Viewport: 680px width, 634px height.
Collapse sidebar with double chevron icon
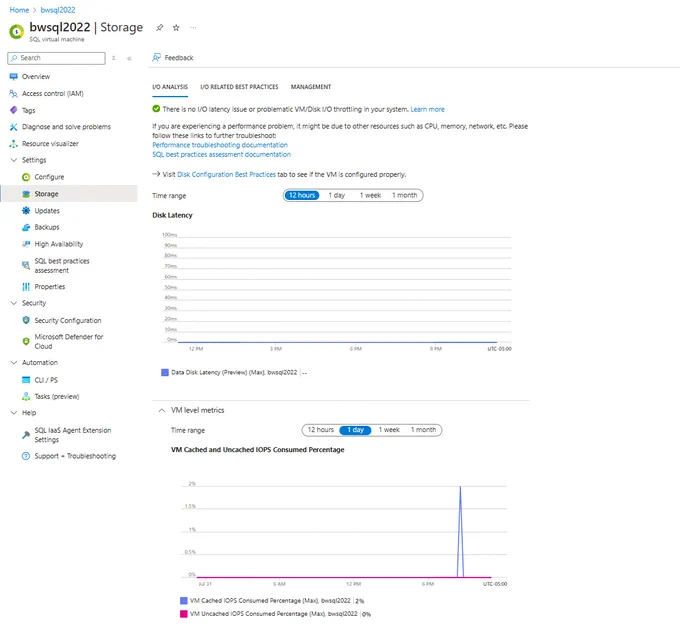(x=129, y=58)
